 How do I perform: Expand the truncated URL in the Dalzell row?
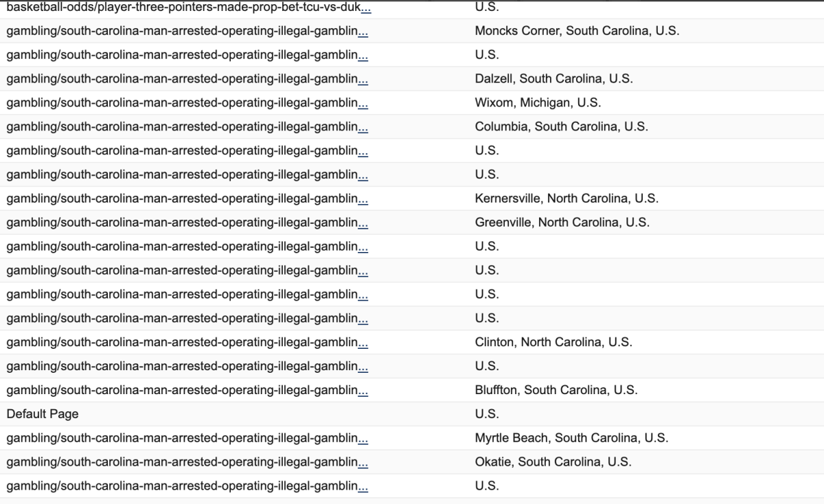(x=363, y=80)
